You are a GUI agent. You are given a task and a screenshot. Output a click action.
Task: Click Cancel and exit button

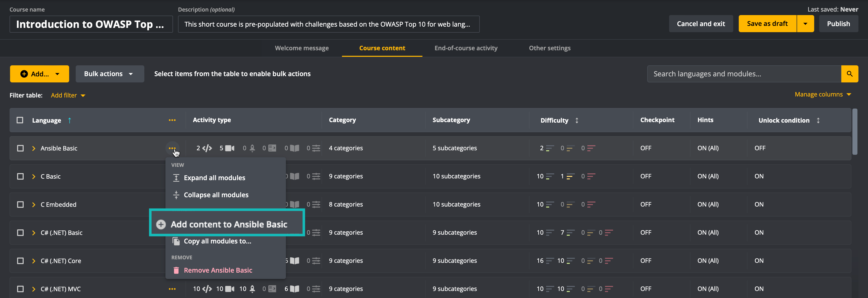pos(701,24)
